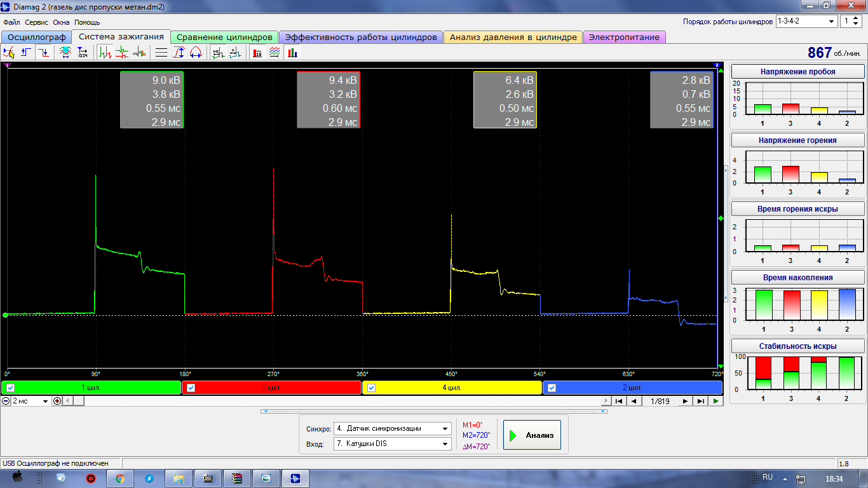Click the 1234 cylinder numbering icon

(82, 53)
